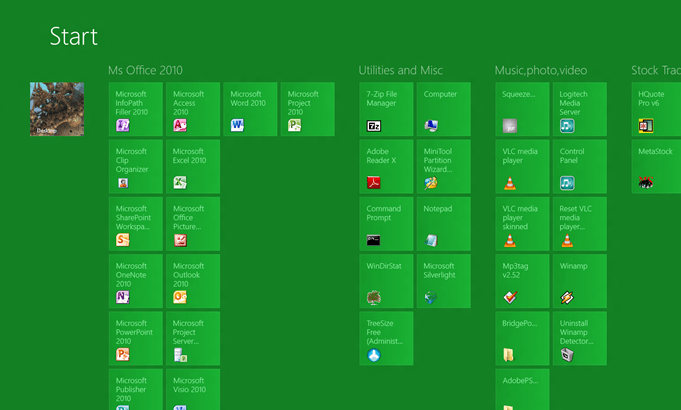Launch Microsoft OneNote 2010 tile
The width and height of the screenshot is (681, 410).
136,281
